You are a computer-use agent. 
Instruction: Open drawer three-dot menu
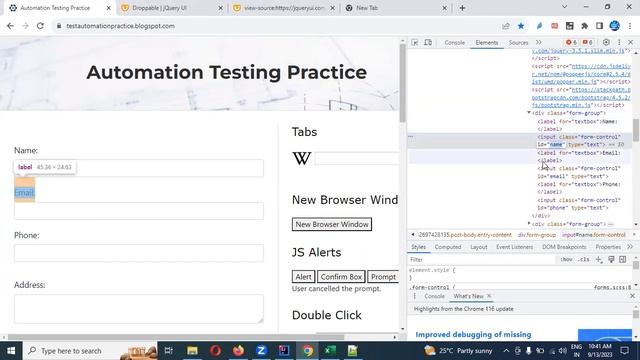pyautogui.click(x=415, y=296)
